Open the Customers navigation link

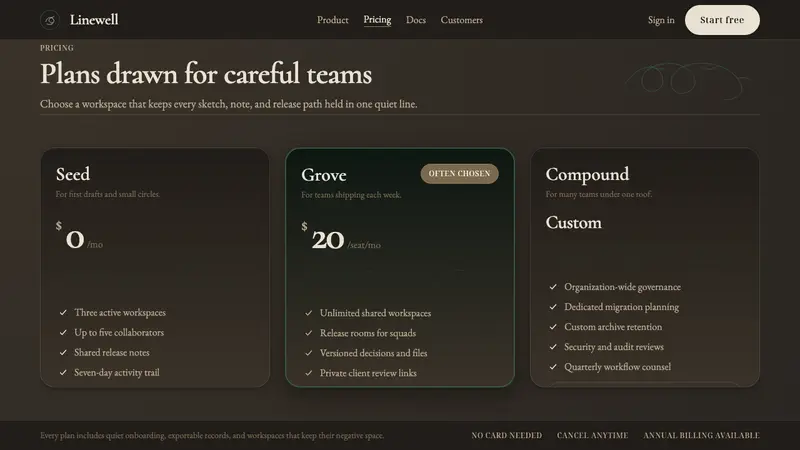click(x=462, y=20)
